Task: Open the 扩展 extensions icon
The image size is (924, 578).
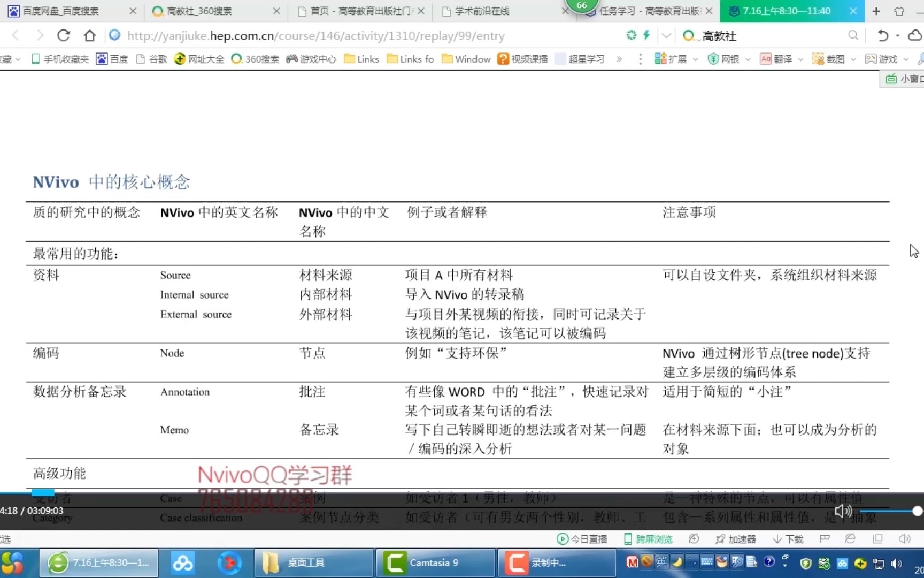Action: click(x=660, y=59)
